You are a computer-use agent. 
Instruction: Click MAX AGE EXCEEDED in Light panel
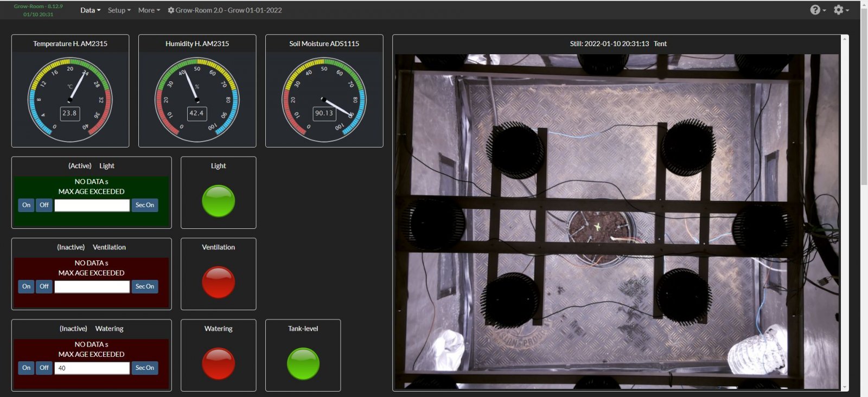coord(91,192)
